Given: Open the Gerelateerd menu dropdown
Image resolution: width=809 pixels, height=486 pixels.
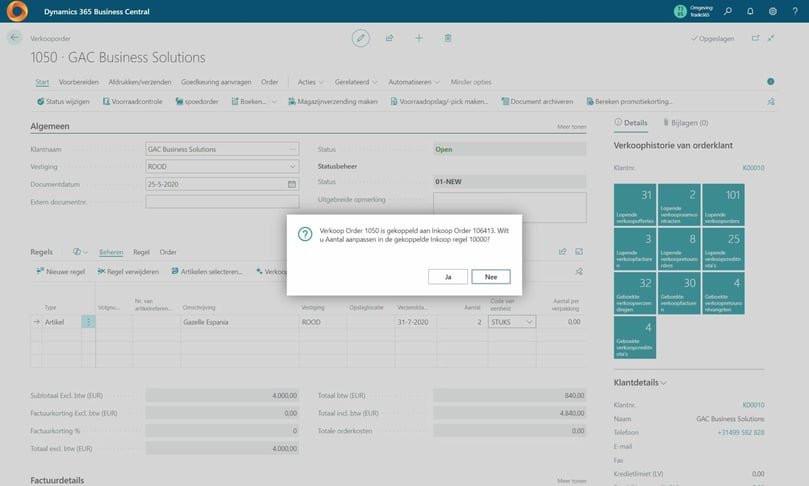Looking at the screenshot, I should click(356, 82).
